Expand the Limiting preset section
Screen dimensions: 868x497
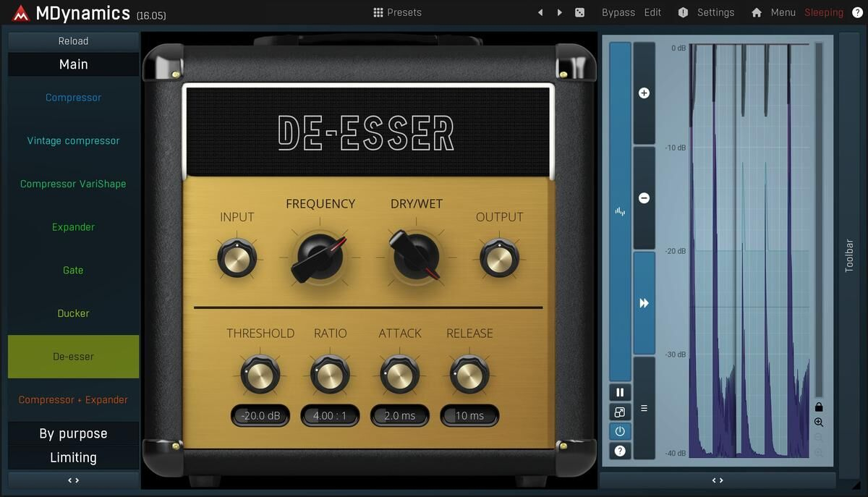pyautogui.click(x=73, y=457)
